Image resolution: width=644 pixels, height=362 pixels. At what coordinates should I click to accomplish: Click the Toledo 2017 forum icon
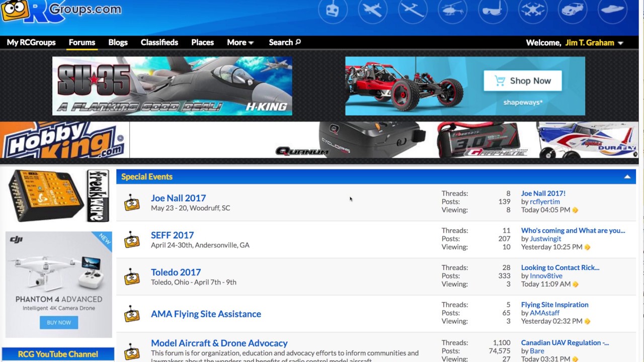[x=132, y=277]
